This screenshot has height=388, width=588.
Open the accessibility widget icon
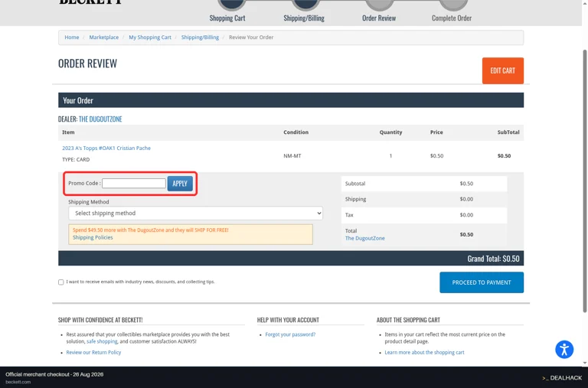[564, 350]
